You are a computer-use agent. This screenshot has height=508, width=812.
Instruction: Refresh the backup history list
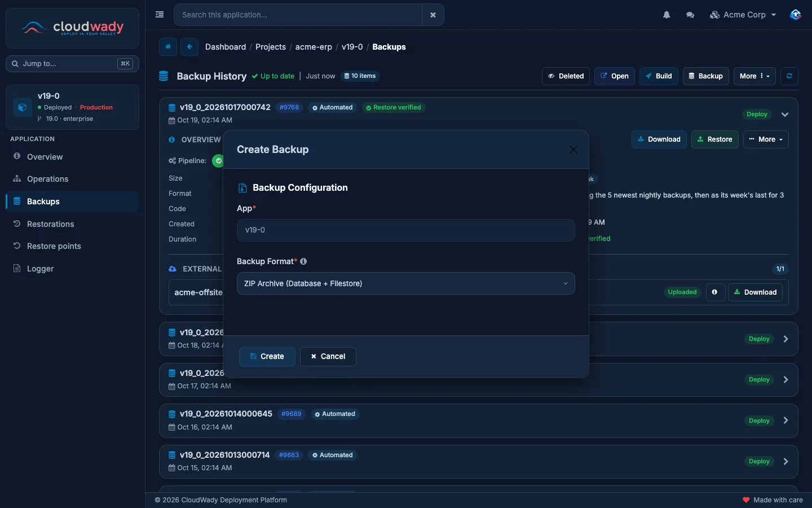[789, 76]
